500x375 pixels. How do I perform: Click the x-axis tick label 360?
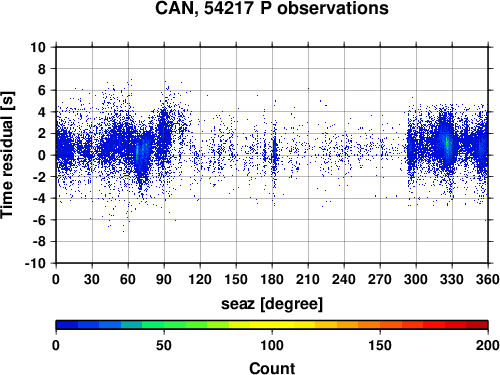(x=488, y=279)
